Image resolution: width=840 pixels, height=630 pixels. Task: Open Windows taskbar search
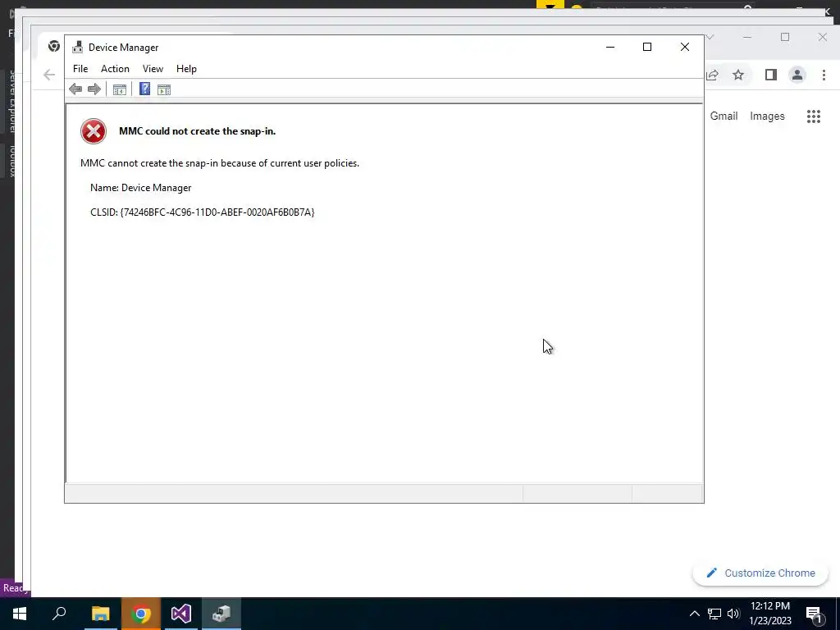59,614
